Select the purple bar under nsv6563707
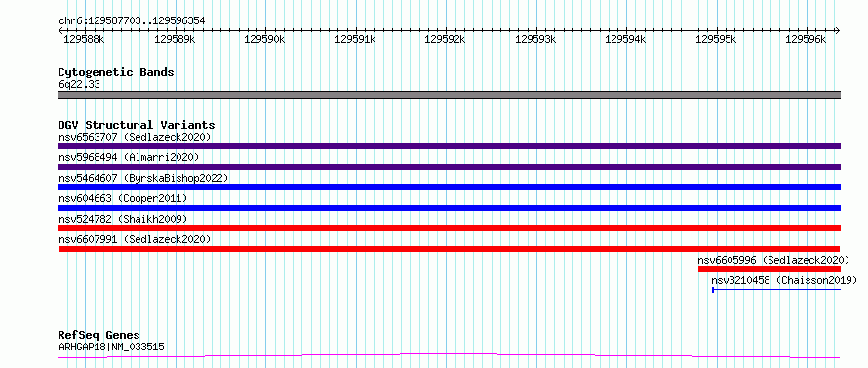The width and height of the screenshot is (868, 368). tap(449, 146)
